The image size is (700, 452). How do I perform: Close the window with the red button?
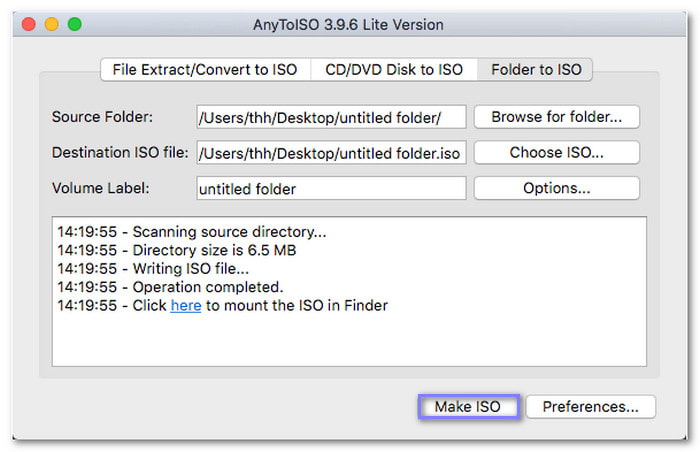[x=29, y=24]
